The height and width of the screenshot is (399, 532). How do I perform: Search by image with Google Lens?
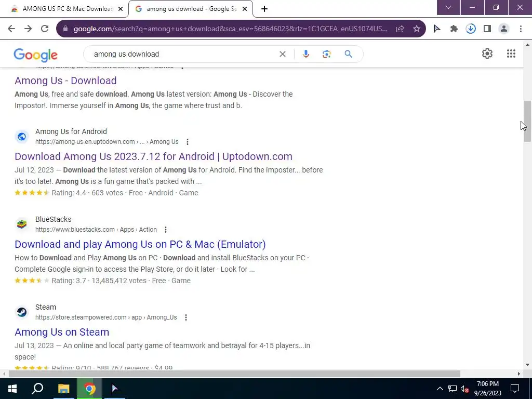(326, 54)
